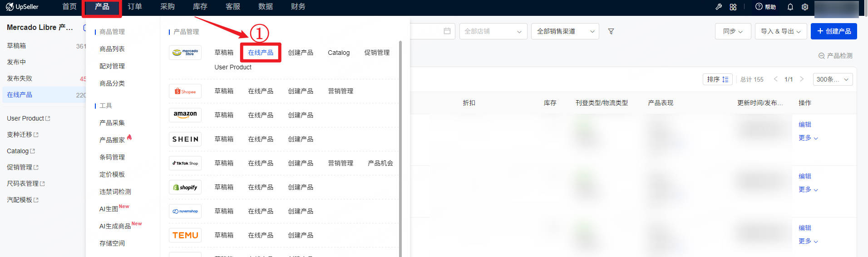Click the dropdown panel scrollbar
This screenshot has width=868, height=257.
(400, 149)
